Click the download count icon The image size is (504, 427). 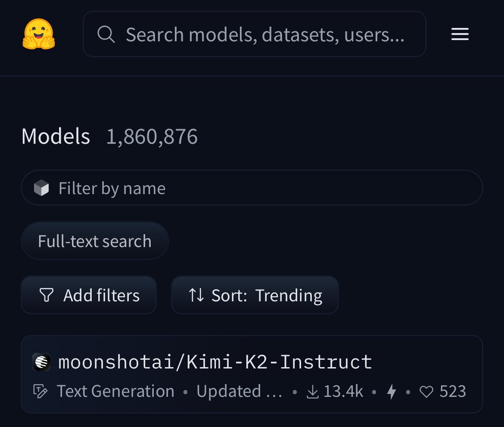[x=312, y=392]
